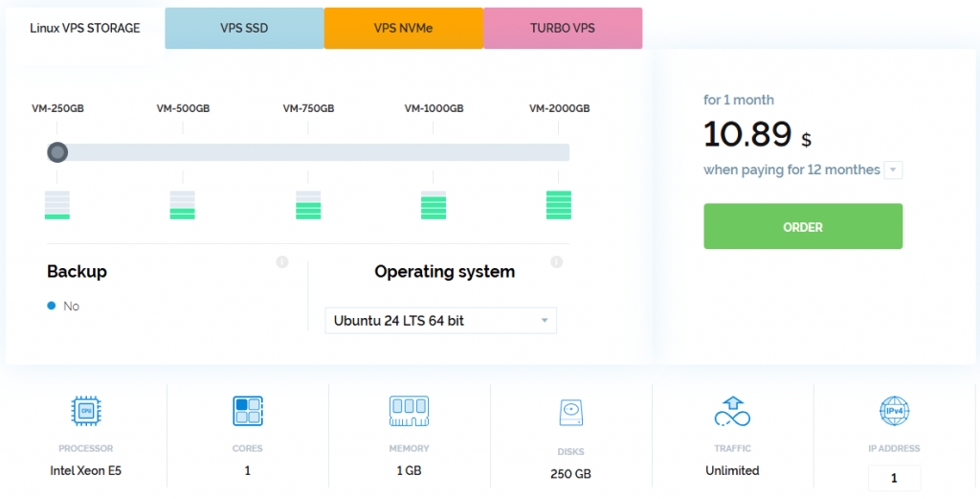Click the 'for 1 month' text

point(739,100)
